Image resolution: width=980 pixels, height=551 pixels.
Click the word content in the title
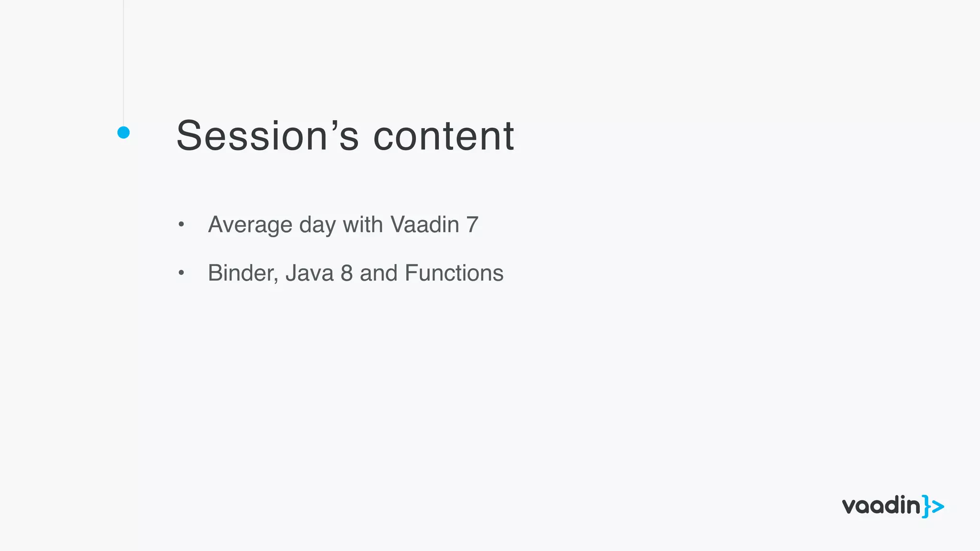point(443,136)
